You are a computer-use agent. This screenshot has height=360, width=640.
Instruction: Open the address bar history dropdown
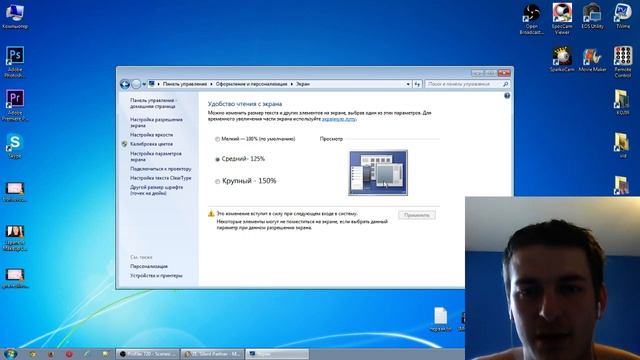(408, 84)
